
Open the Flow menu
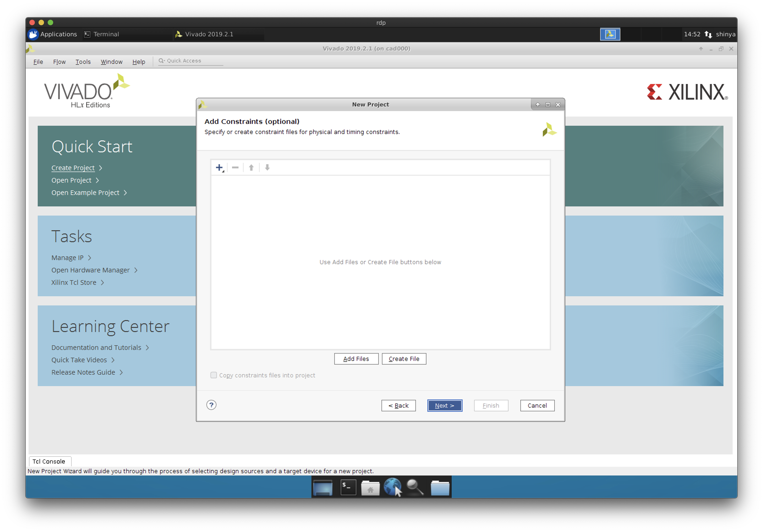coord(59,62)
